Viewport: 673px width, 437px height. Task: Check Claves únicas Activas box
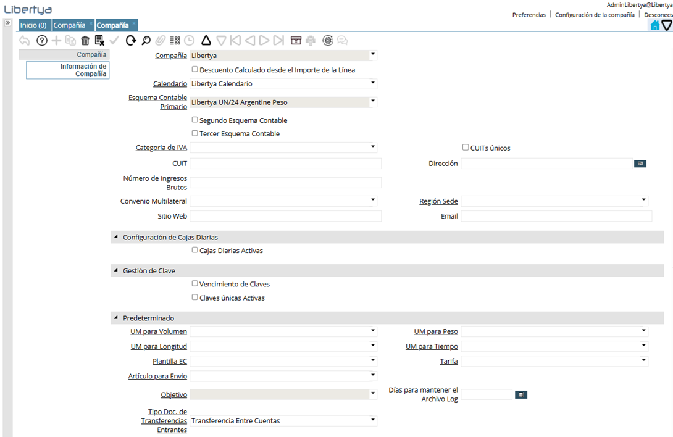click(x=195, y=297)
